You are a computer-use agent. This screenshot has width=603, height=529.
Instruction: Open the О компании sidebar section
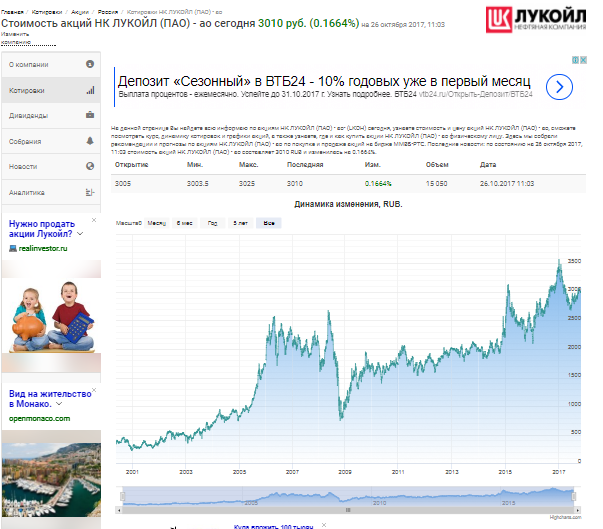coord(51,64)
